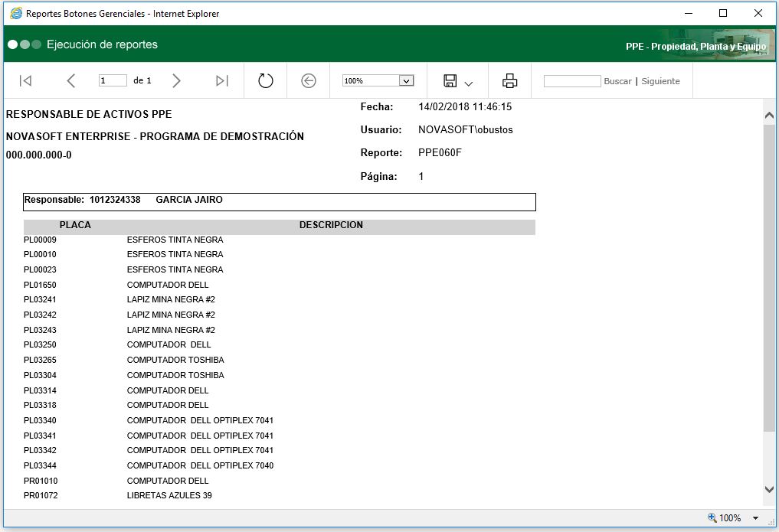Click the Buscar link
Image resolution: width=779 pixels, height=532 pixels.
(617, 81)
